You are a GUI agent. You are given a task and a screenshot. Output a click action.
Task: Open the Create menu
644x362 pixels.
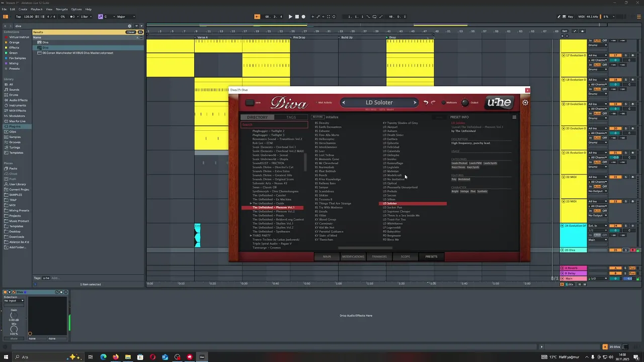[x=23, y=9]
